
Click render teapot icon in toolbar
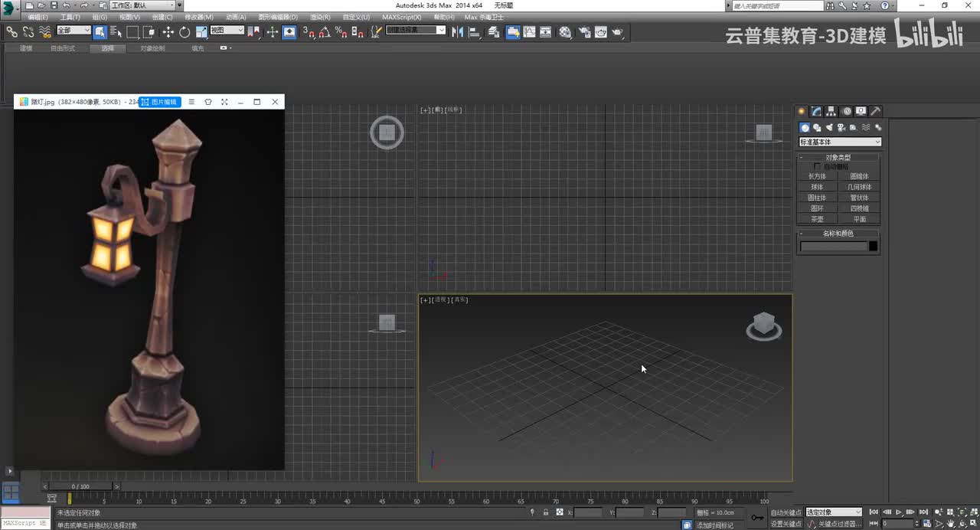(617, 32)
